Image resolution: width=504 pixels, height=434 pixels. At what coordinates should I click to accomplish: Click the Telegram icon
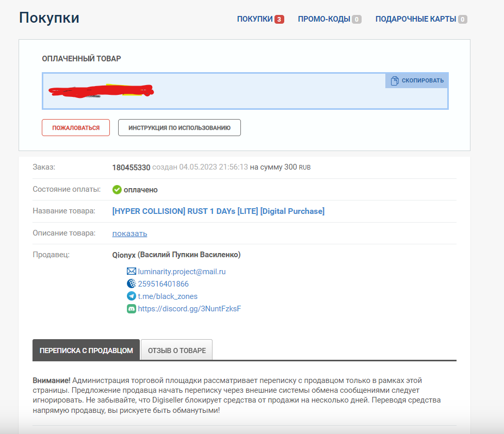tap(131, 296)
